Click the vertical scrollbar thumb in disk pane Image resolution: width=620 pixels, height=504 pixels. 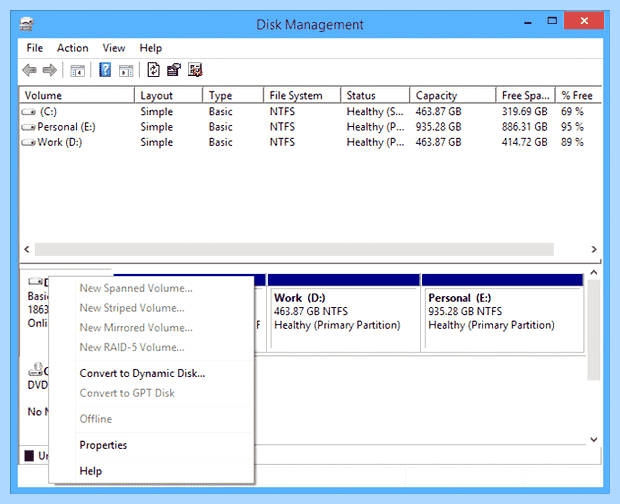point(594,330)
